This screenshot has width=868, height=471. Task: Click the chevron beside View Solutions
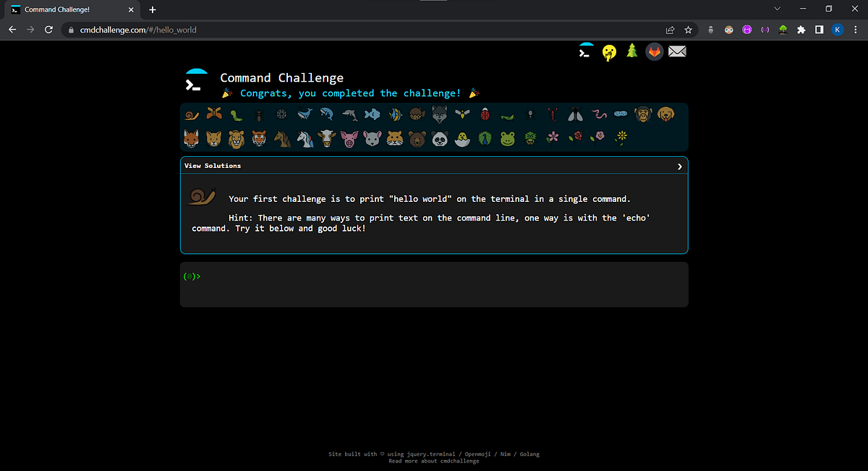tap(678, 166)
